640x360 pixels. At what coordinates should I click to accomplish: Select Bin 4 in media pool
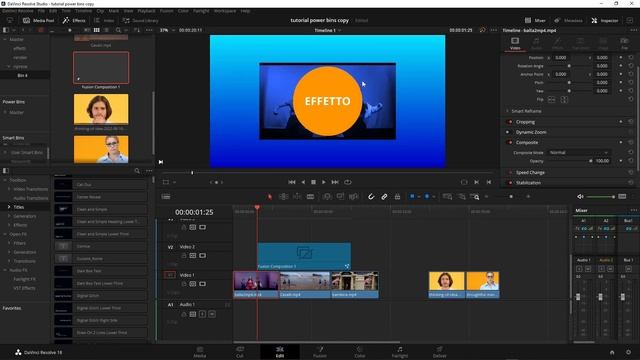22,76
